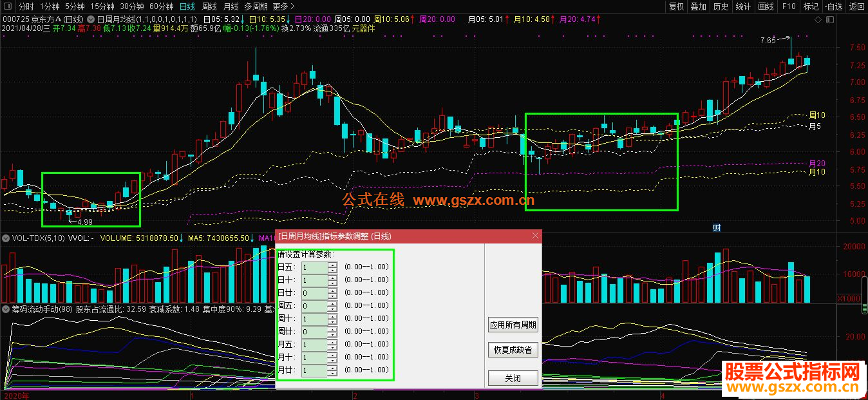
Task: Click the 周五 parameter input field
Action: (x=314, y=305)
